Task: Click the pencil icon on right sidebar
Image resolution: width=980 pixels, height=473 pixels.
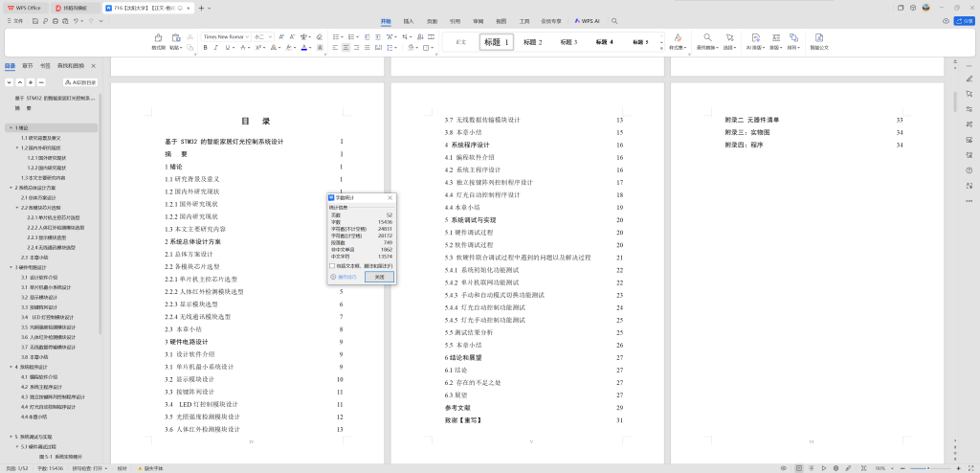Action: (969, 79)
